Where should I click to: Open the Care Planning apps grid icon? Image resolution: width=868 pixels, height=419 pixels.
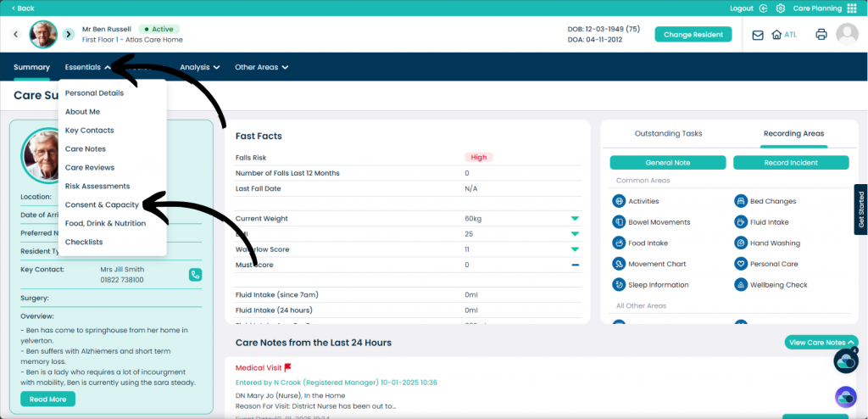pos(850,8)
